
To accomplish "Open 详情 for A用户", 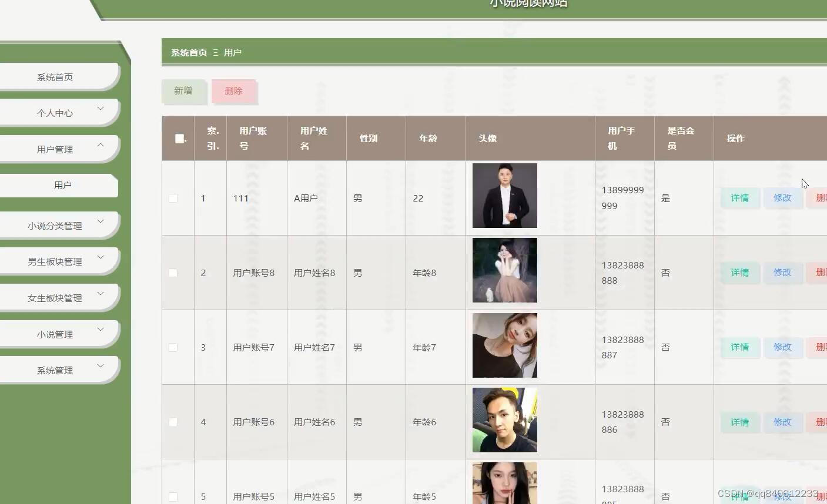I will pyautogui.click(x=740, y=198).
